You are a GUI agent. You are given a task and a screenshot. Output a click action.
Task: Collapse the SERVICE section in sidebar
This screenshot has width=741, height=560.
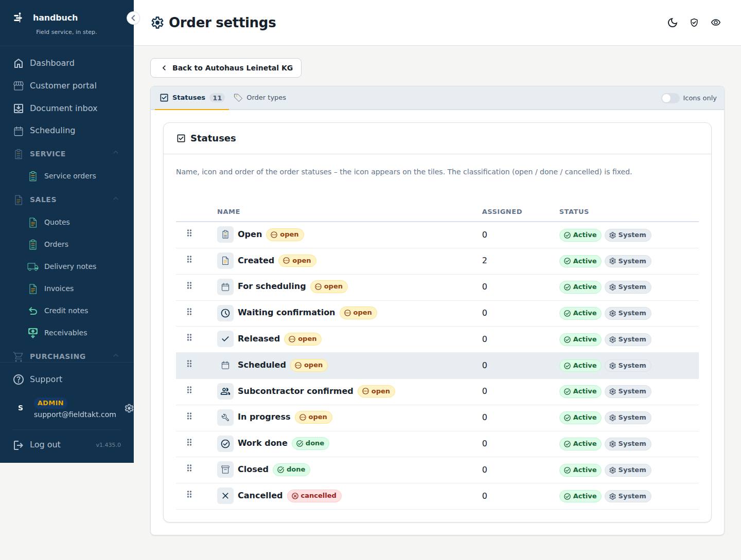pos(116,153)
